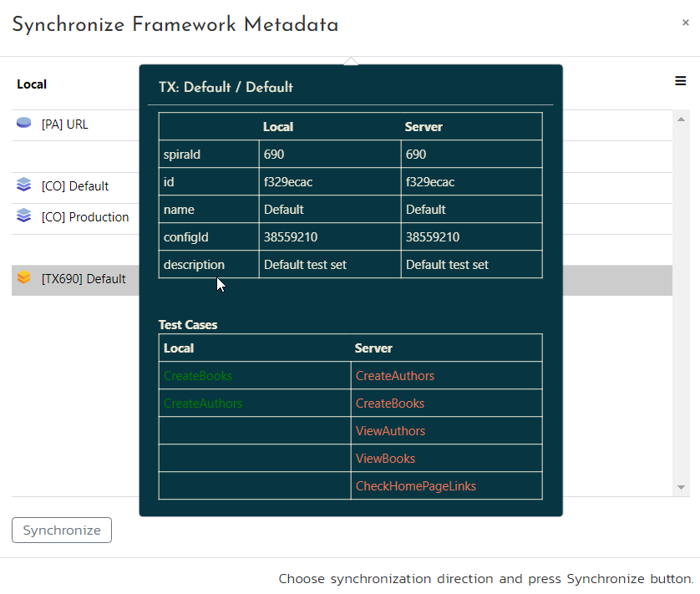Click the [CO] Default configuration icon
Image resolution: width=700 pixels, height=594 pixels.
click(23, 185)
